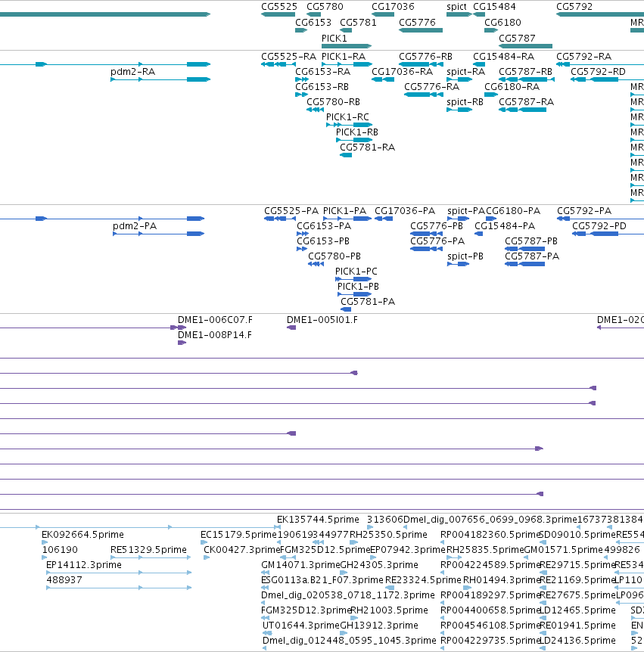This screenshot has width=644, height=652.
Task: Click the RE23324.5prime EST label
Action: [423, 579]
